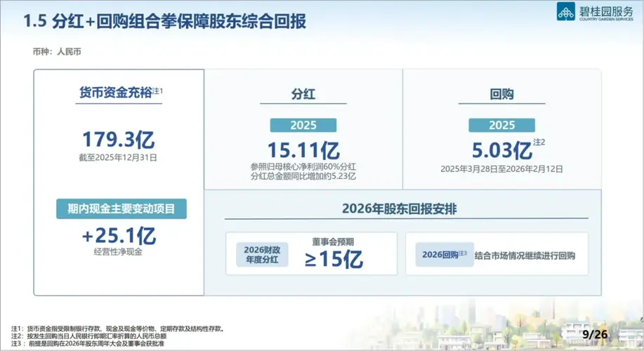Viewport: 644px width, 351px height.
Task: Click the '2026财政年度分红' label box
Action: point(262,255)
